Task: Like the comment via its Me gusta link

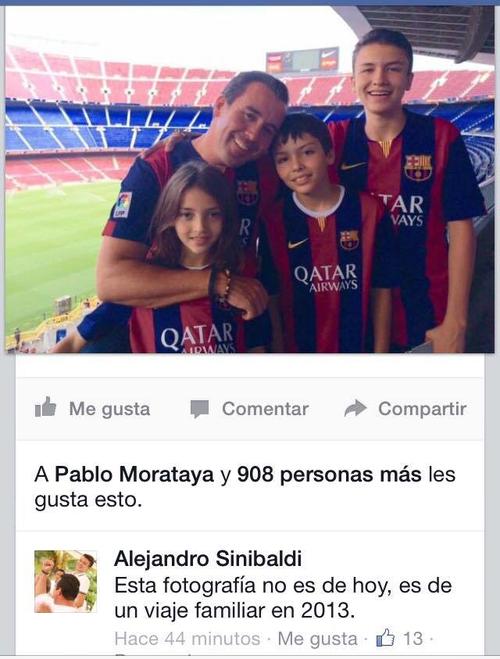Action: 317,639
